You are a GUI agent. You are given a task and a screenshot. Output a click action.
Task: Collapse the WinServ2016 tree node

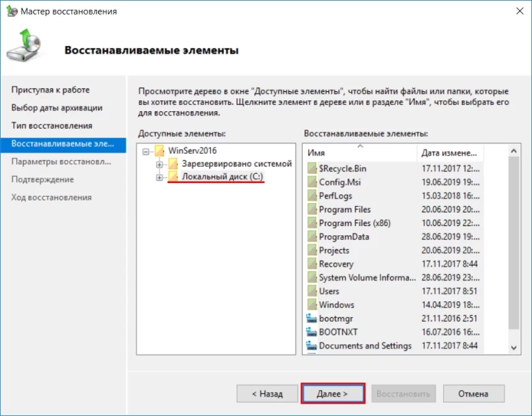click(146, 150)
